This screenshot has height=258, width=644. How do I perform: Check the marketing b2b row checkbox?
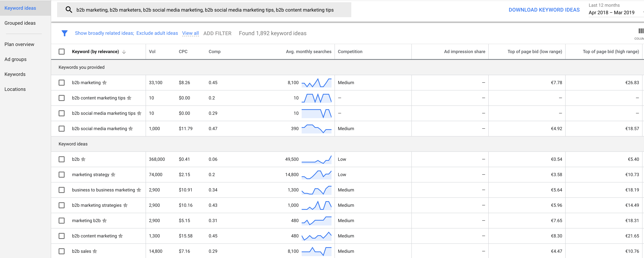tap(61, 221)
